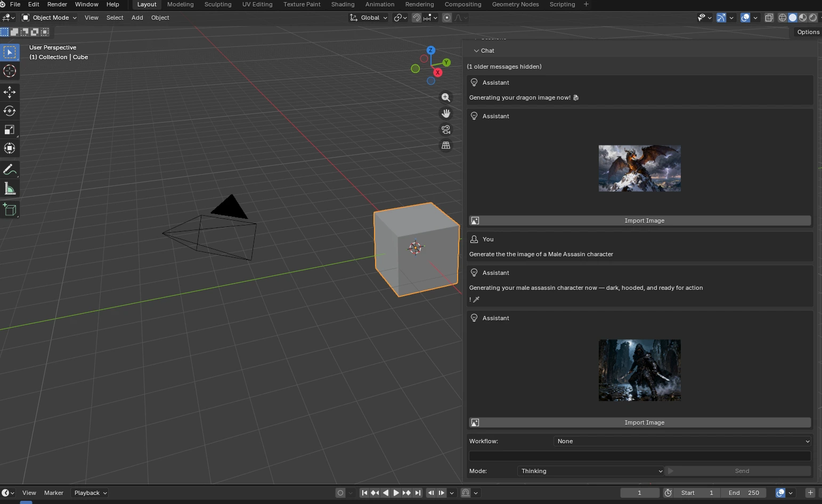Switch to material preview shading
The width and height of the screenshot is (822, 504).
(803, 18)
